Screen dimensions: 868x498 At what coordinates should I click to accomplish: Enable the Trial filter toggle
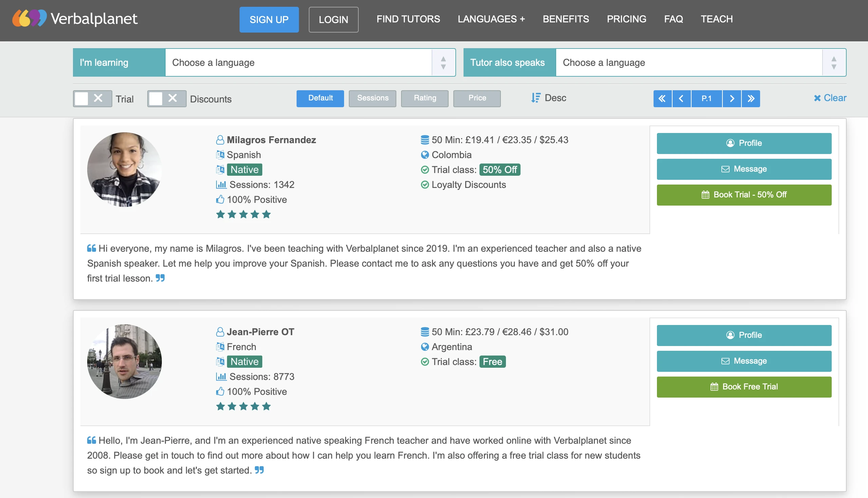pyautogui.click(x=81, y=98)
